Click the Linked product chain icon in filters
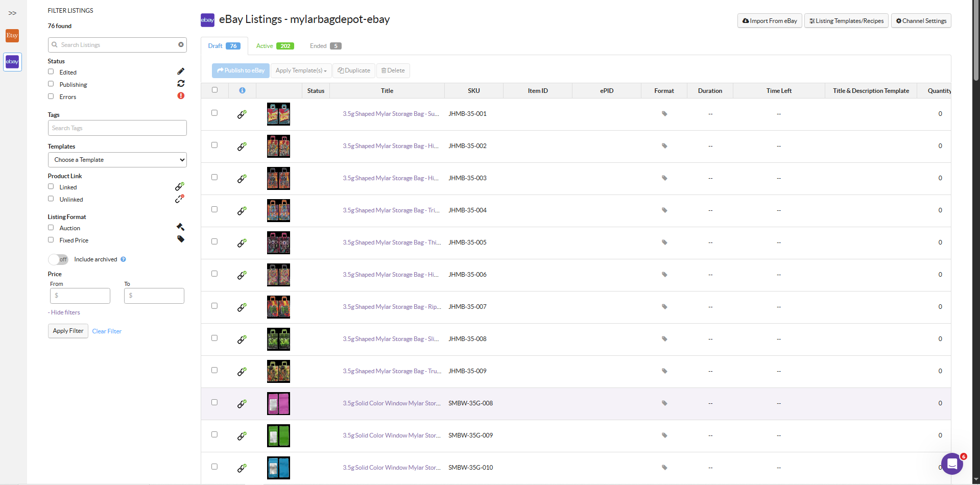The image size is (980, 485). point(180,186)
